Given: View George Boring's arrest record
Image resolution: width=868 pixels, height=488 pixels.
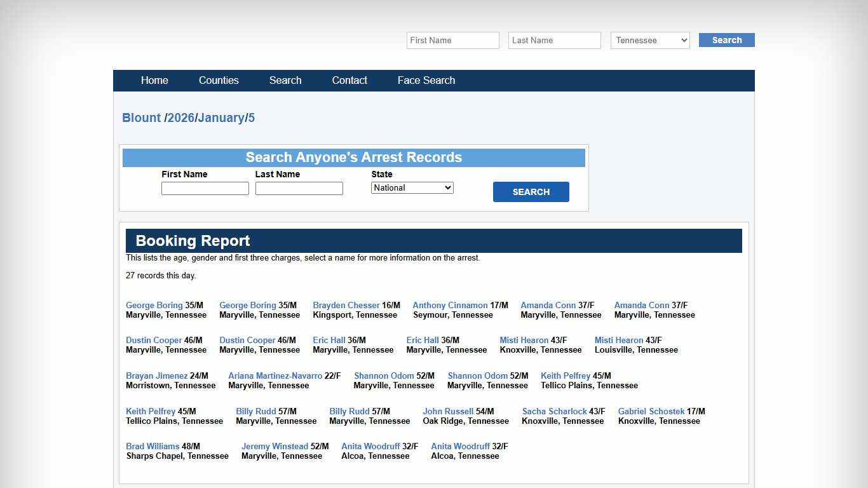Looking at the screenshot, I should pos(154,305).
